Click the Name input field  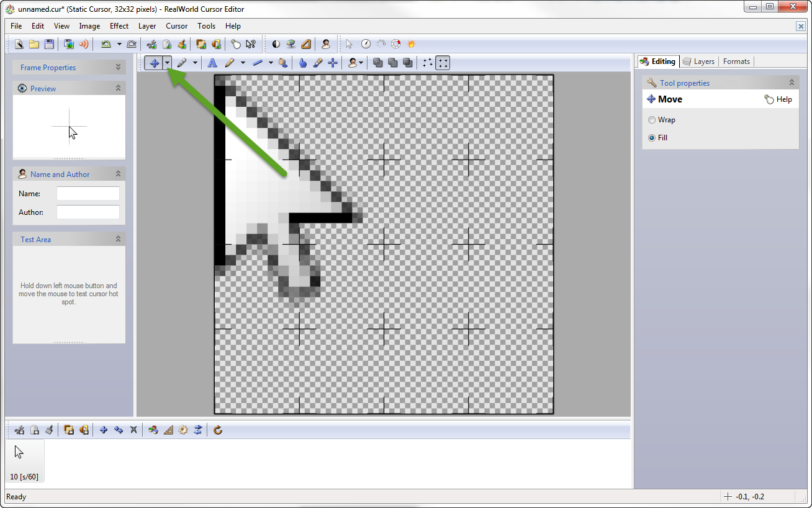(88, 194)
